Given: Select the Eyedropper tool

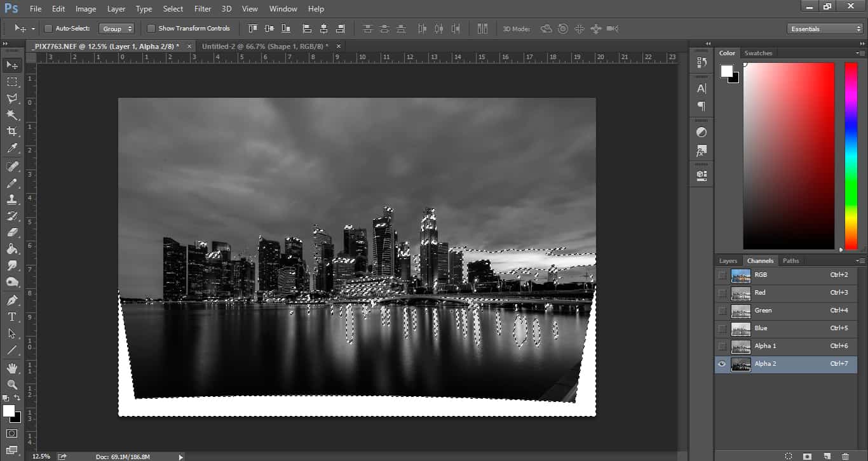Looking at the screenshot, I should pyautogui.click(x=12, y=149).
